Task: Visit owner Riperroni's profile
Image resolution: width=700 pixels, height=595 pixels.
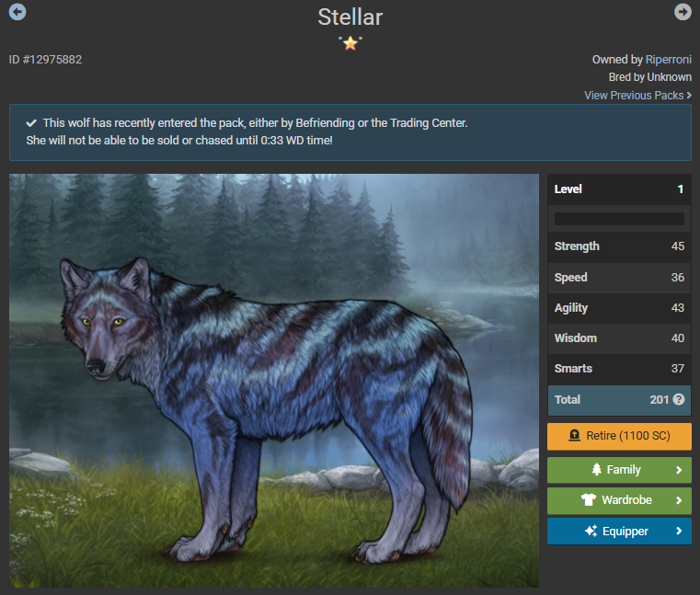Action: 669,60
